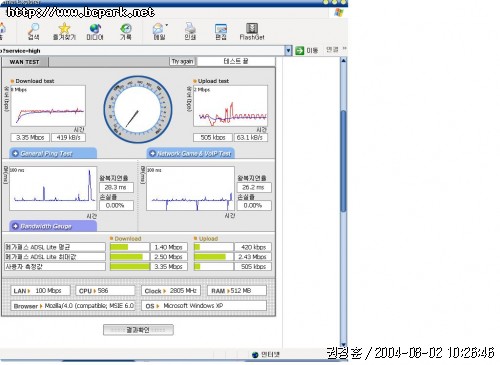This screenshot has height=365, width=500.
Task: Click the links toolbar expand chevron
Action: 345,49
